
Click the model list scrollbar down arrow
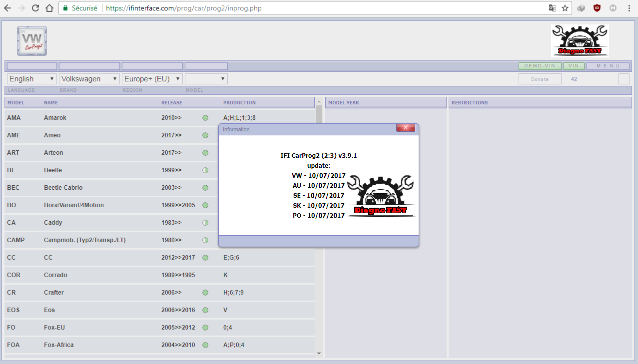click(319, 354)
